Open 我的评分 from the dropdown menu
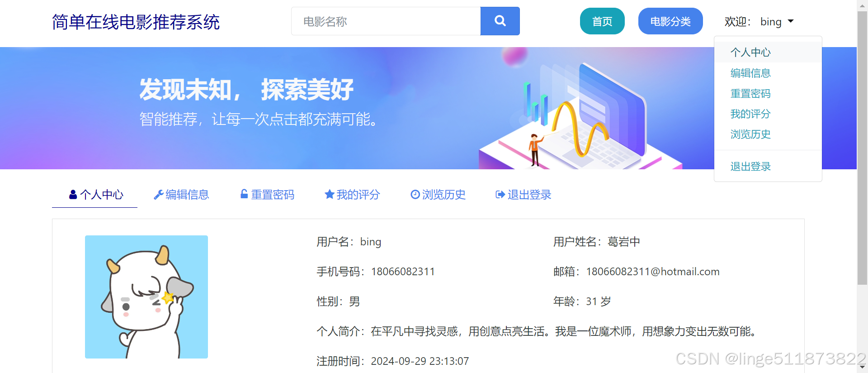 [x=768, y=114]
